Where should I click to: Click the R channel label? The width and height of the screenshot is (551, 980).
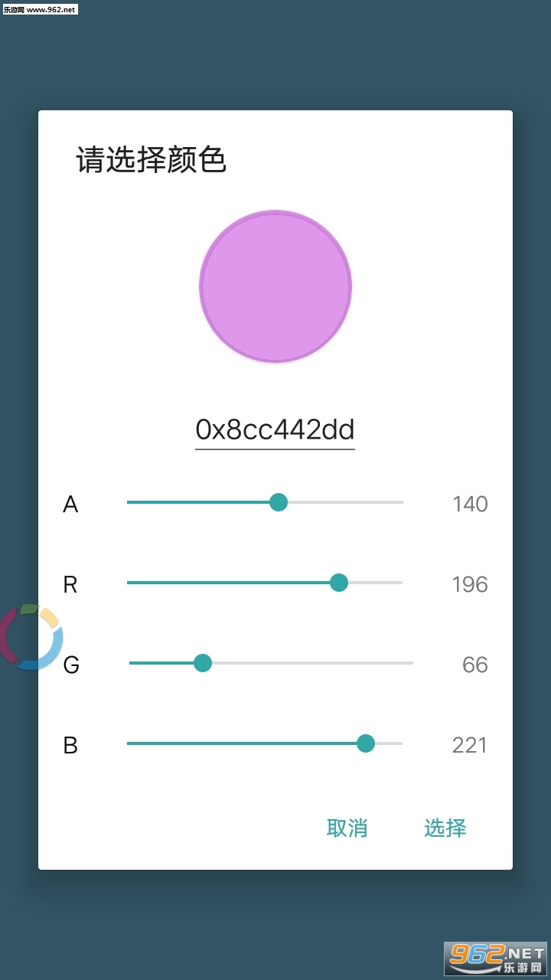(70, 584)
